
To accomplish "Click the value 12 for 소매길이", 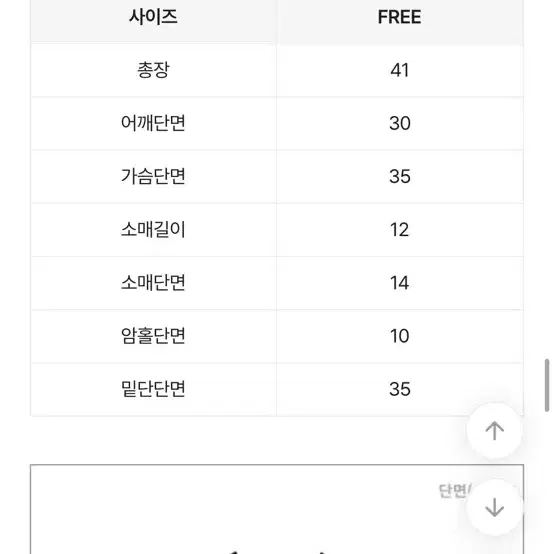I will click(x=400, y=230).
